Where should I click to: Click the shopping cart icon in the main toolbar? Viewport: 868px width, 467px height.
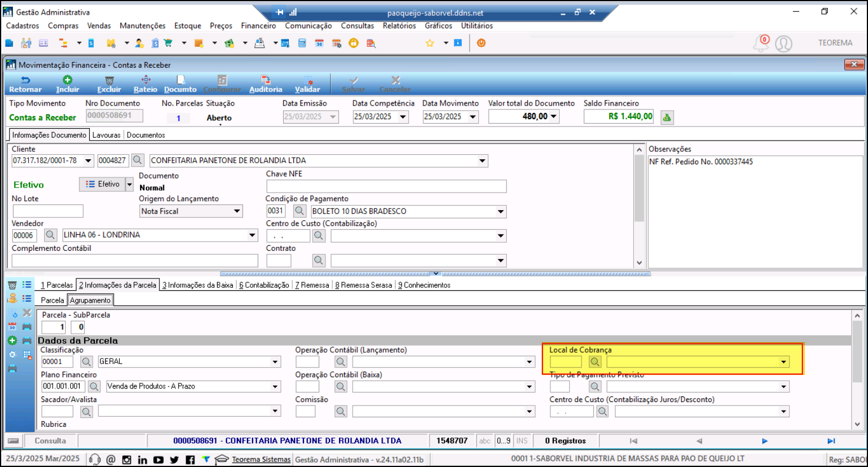[x=168, y=43]
